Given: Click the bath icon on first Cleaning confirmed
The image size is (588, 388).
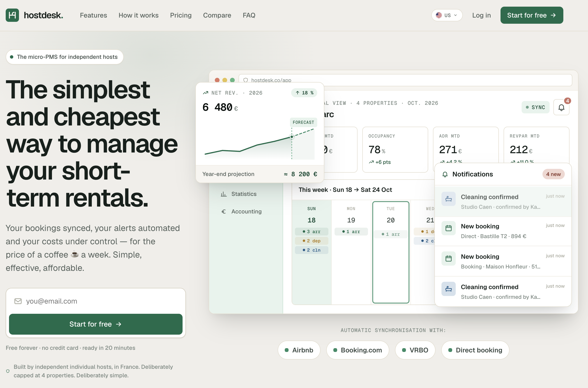Looking at the screenshot, I should tap(449, 199).
